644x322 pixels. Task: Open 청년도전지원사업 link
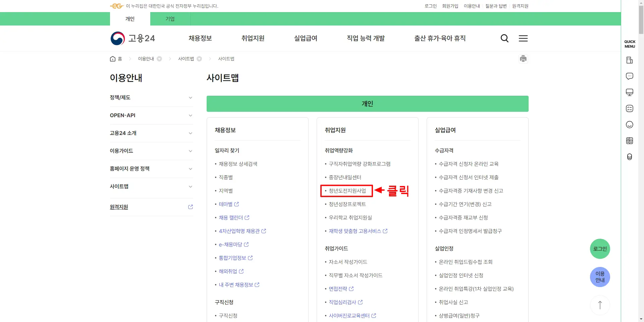[347, 191]
